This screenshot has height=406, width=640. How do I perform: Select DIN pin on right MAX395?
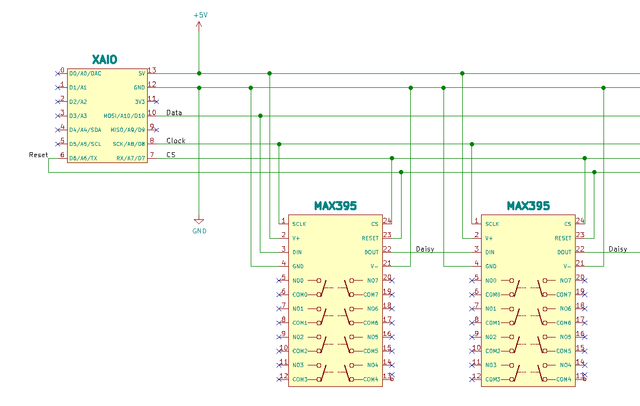click(x=490, y=252)
